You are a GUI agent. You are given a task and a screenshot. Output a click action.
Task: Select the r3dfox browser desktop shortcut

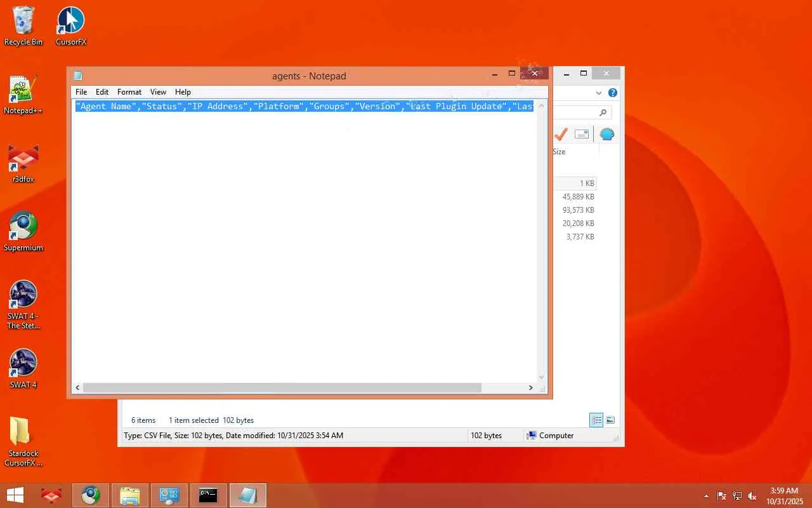pos(23,164)
